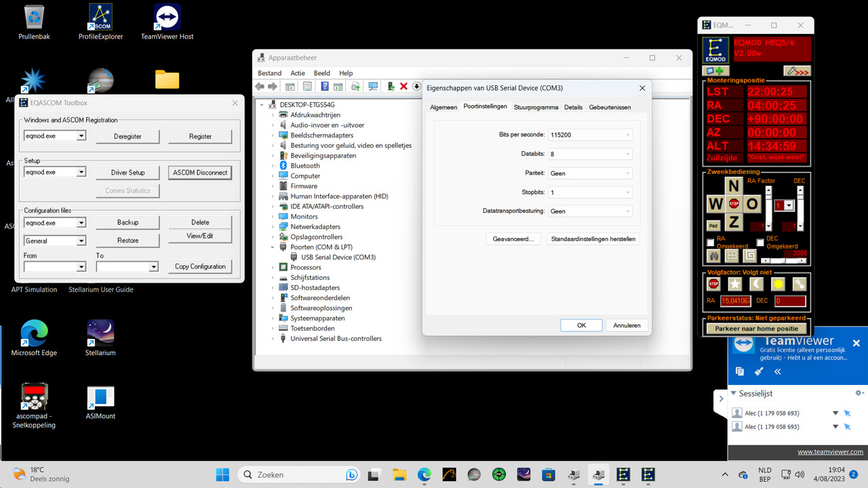Open the EQMOD spiral search icon

coord(749,256)
